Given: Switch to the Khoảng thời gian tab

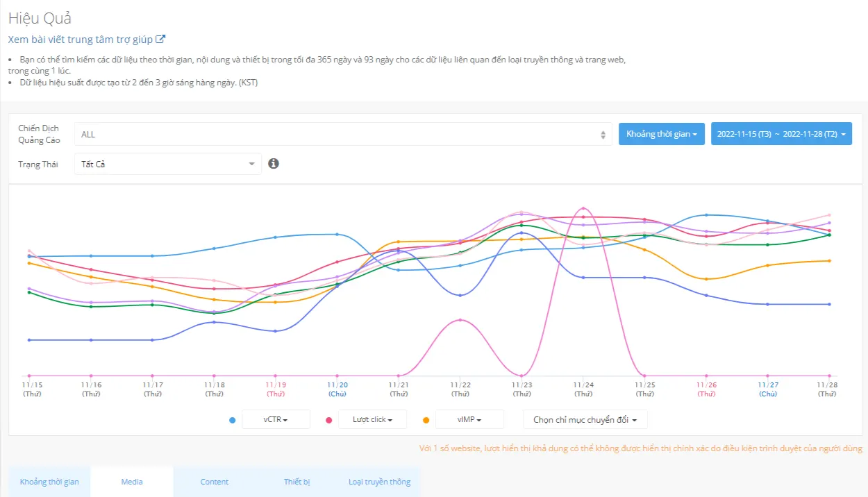Looking at the screenshot, I should click(49, 482).
